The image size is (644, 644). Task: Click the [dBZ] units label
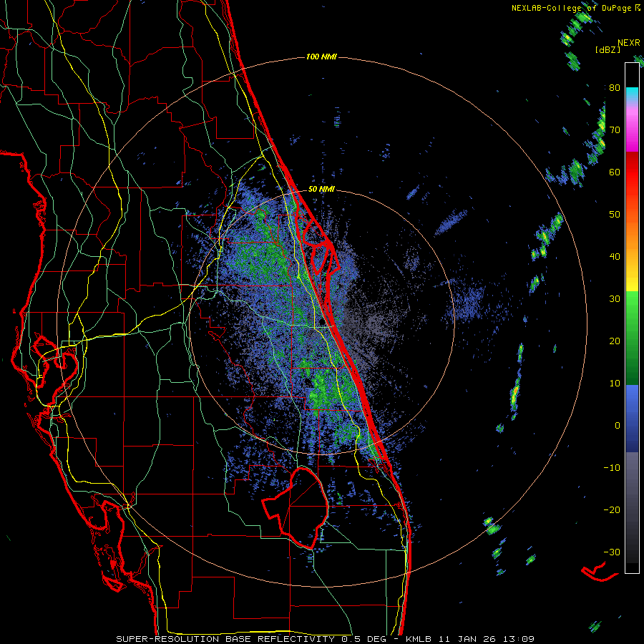pos(608,50)
